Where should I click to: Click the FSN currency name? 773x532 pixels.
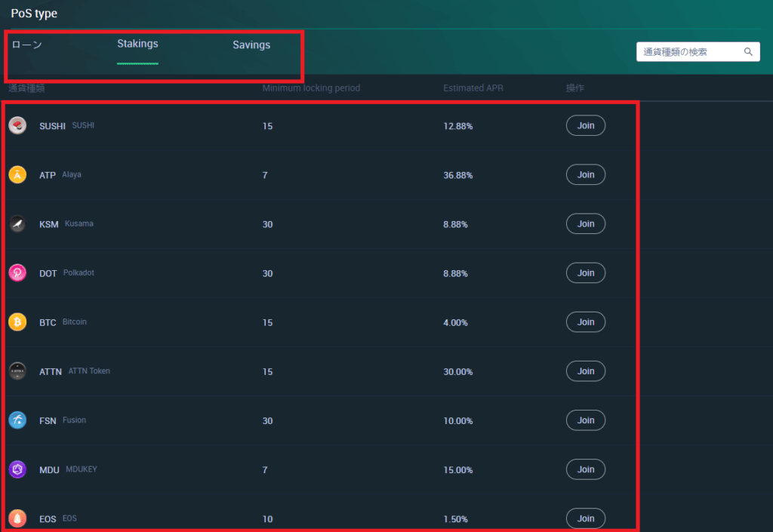click(x=48, y=421)
